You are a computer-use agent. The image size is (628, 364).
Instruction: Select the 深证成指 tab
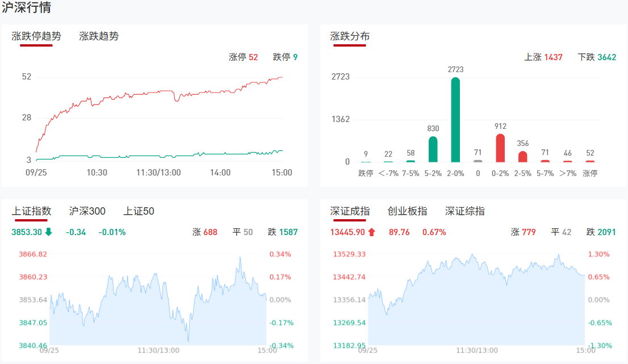350,211
